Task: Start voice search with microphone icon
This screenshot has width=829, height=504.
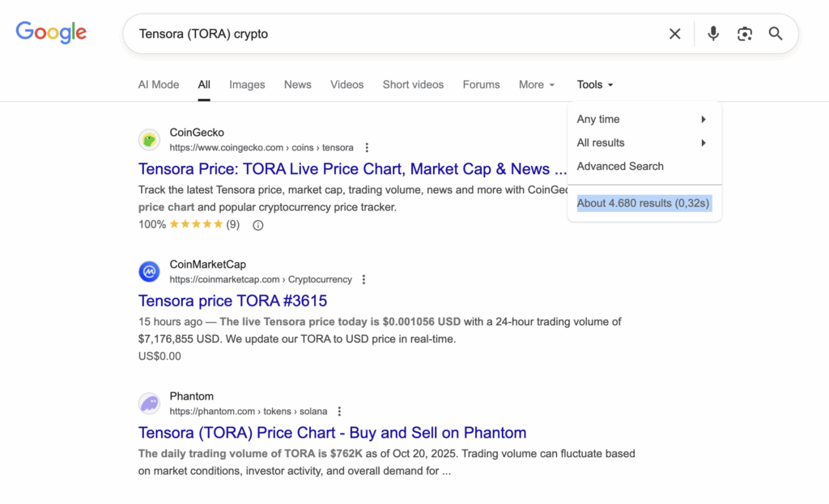Action: pyautogui.click(x=713, y=34)
